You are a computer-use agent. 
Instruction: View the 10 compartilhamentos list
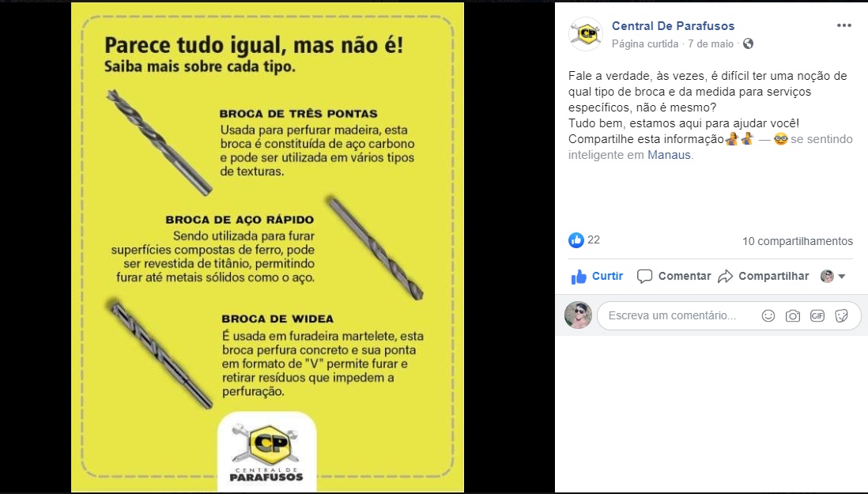click(x=797, y=241)
